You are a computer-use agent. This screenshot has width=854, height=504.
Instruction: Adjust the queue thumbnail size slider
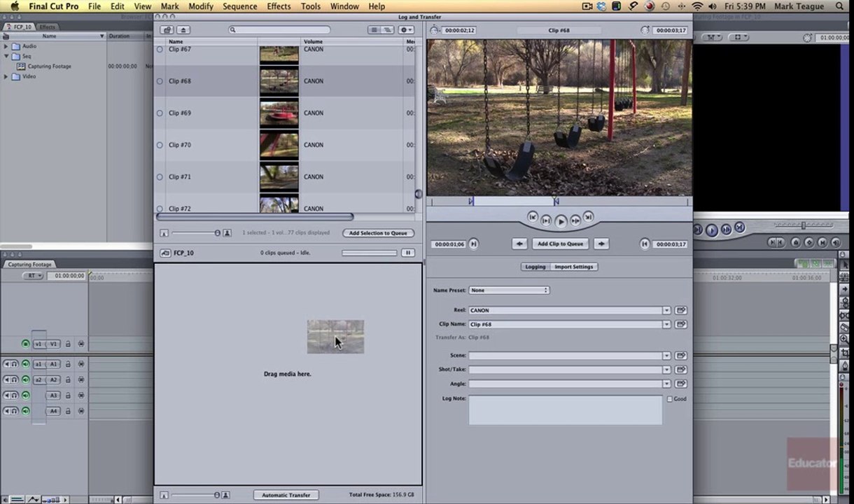195,495
